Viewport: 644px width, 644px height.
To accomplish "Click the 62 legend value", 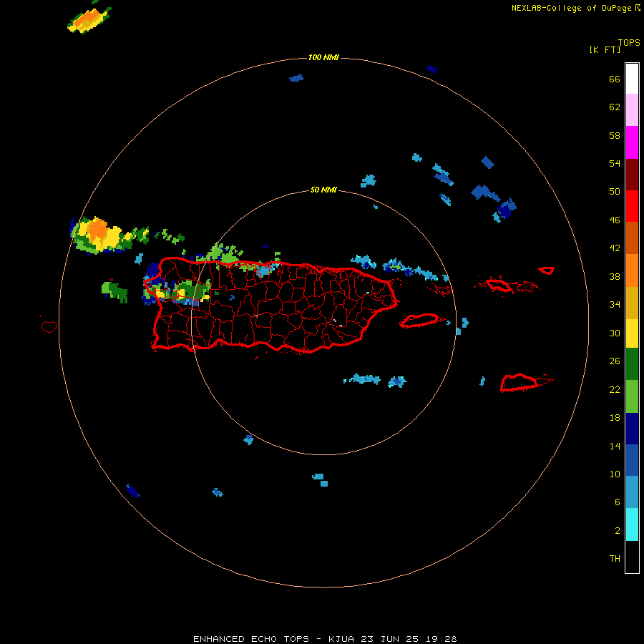I will coord(615,107).
